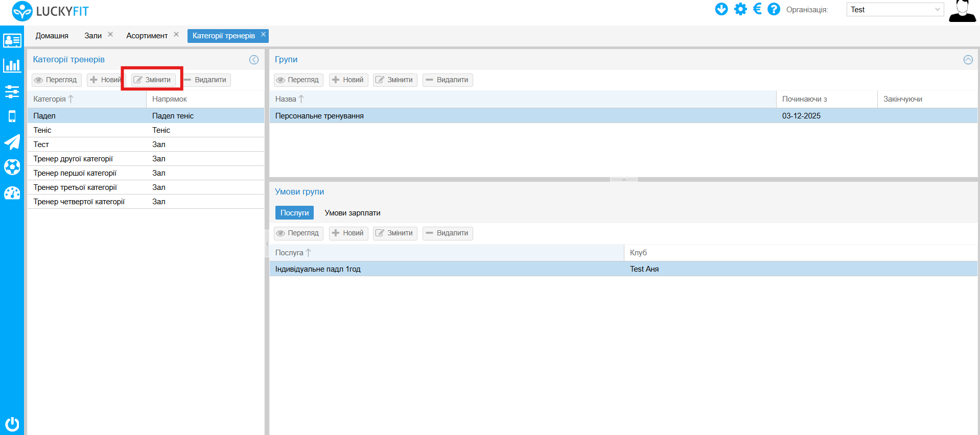Collapse the Категорії тренерів panel
Viewport: 980px width, 435px height.
pos(254,60)
